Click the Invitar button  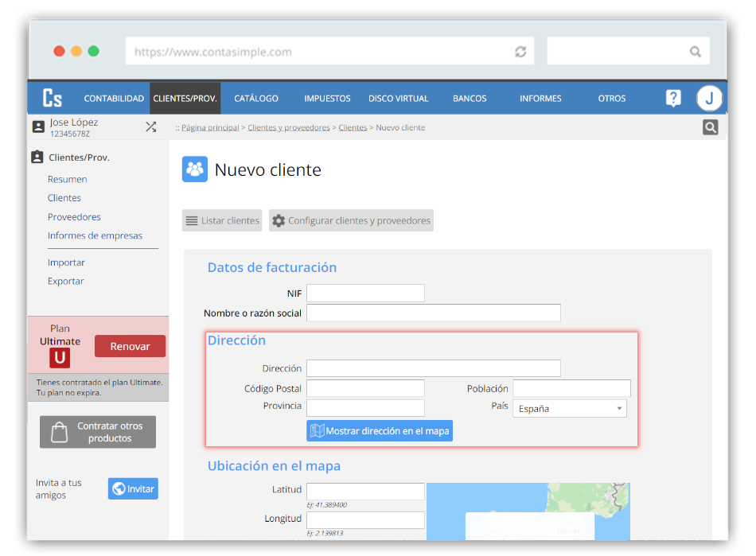click(x=133, y=488)
